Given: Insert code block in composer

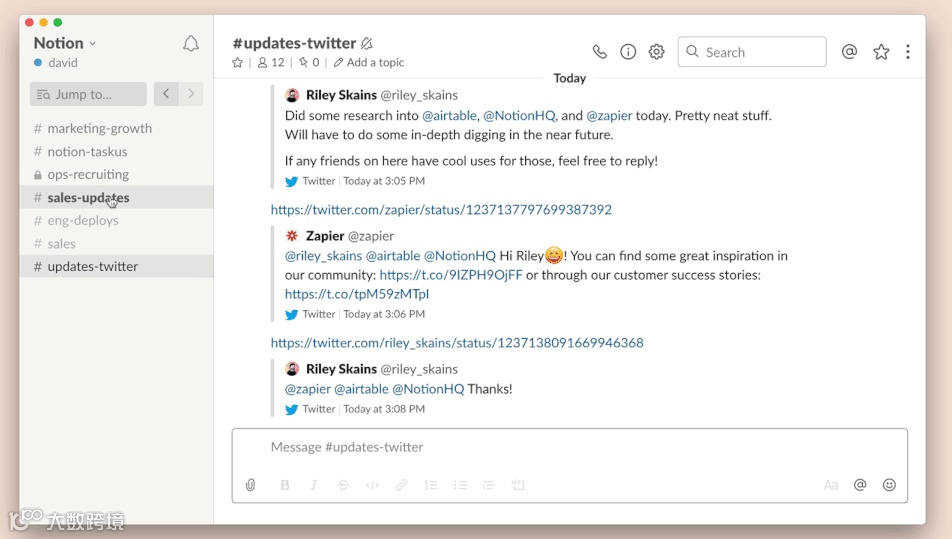Looking at the screenshot, I should 518,484.
